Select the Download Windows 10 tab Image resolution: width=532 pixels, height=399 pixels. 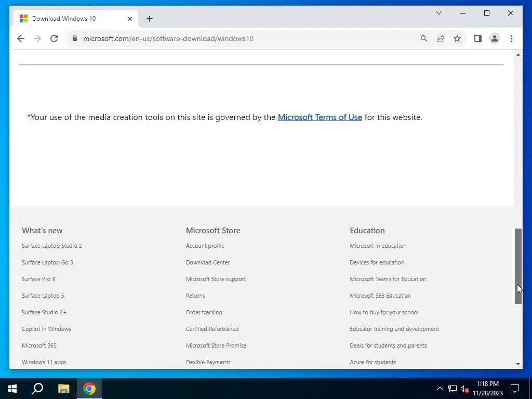(76, 19)
